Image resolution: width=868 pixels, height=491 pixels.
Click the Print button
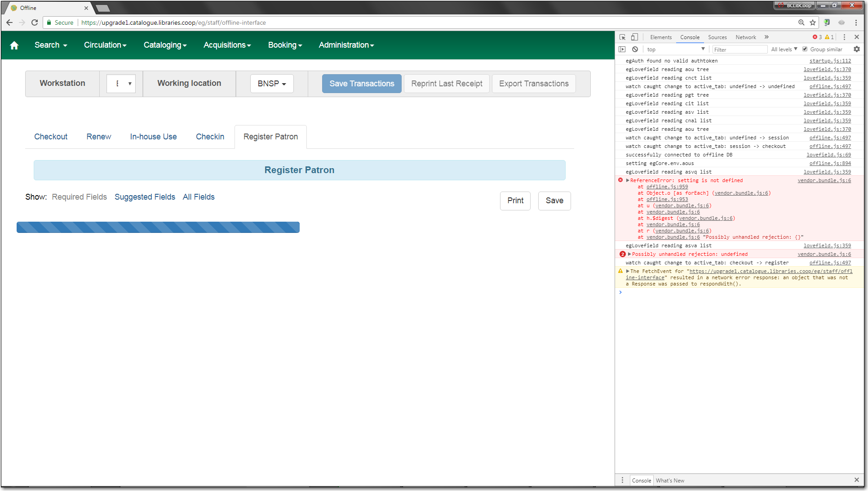pyautogui.click(x=515, y=201)
